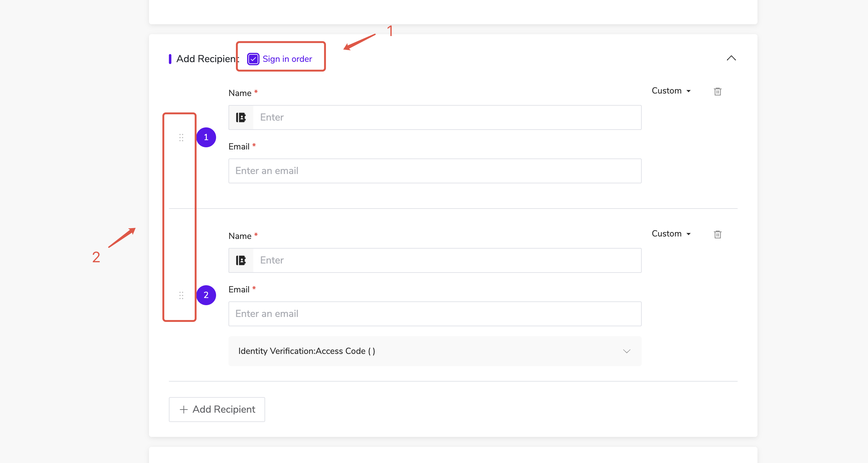Click the Add Recipient button
The height and width of the screenshot is (463, 868).
(217, 409)
